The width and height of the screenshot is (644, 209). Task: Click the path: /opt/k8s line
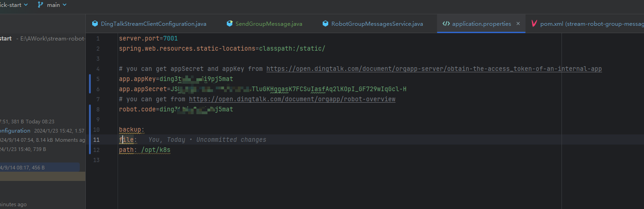click(x=145, y=150)
